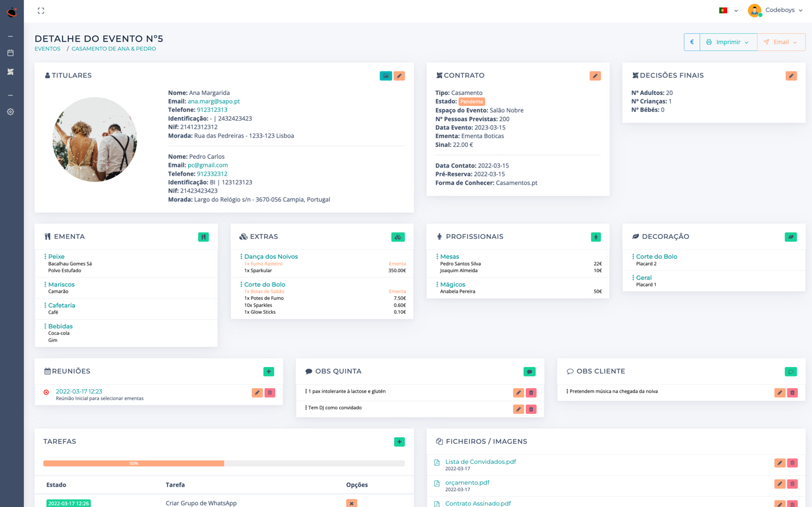Add a meeting with Reuniões plus icon
This screenshot has height=507, width=812.
[269, 372]
